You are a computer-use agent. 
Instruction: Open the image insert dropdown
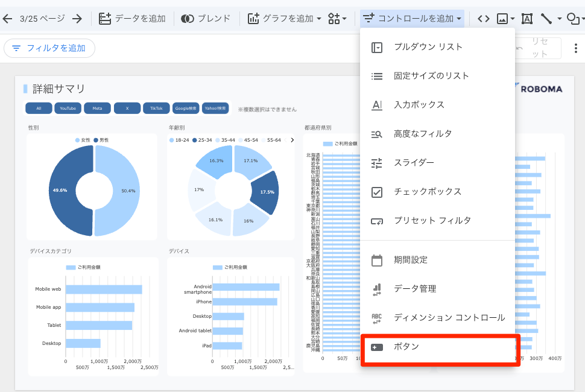tap(505, 19)
